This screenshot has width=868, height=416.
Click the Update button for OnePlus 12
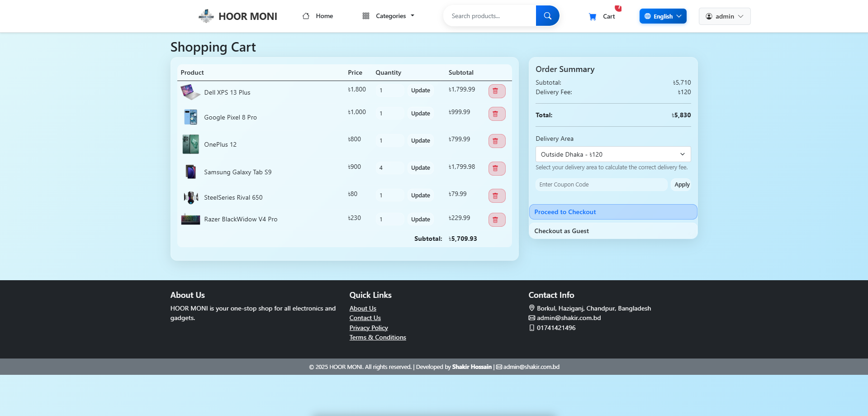420,140
